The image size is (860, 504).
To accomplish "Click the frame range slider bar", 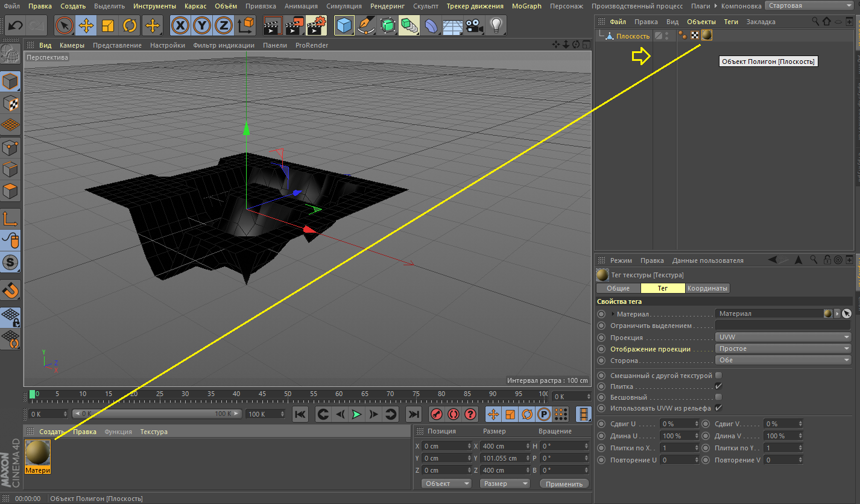I will 157,414.
